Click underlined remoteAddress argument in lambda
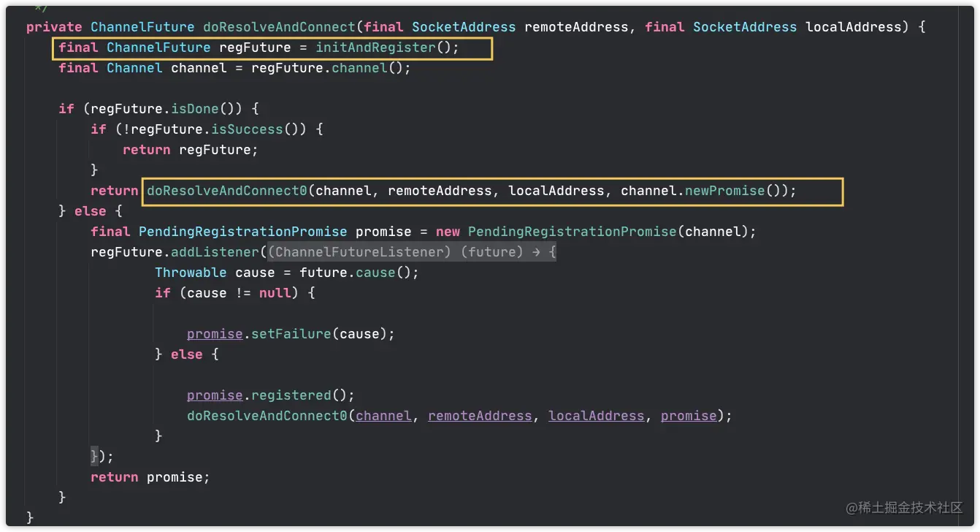980x532 pixels. [x=480, y=416]
